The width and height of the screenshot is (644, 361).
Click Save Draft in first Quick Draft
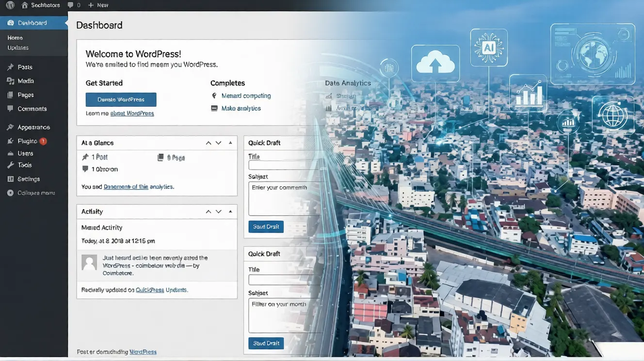pos(266,227)
